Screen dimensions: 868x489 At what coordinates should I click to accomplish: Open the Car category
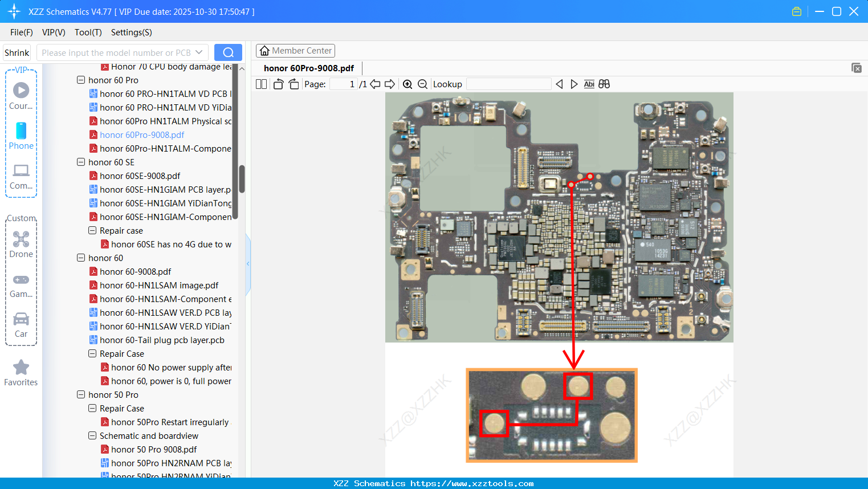pyautogui.click(x=21, y=325)
